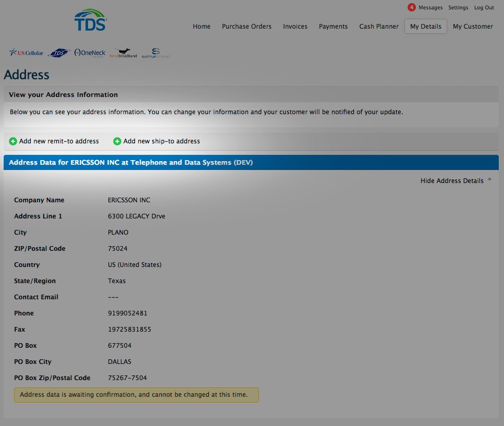
Task: Select the fax number 19725831855
Action: tap(130, 329)
